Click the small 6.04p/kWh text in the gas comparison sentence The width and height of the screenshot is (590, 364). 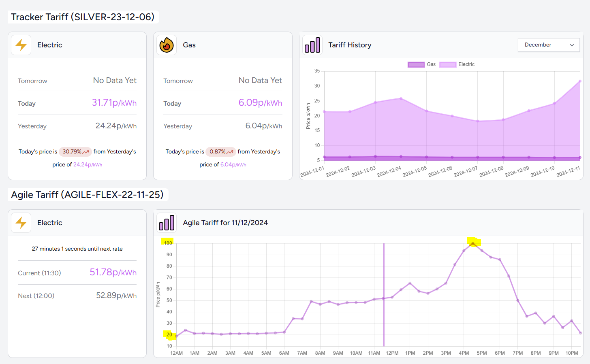[x=233, y=165]
